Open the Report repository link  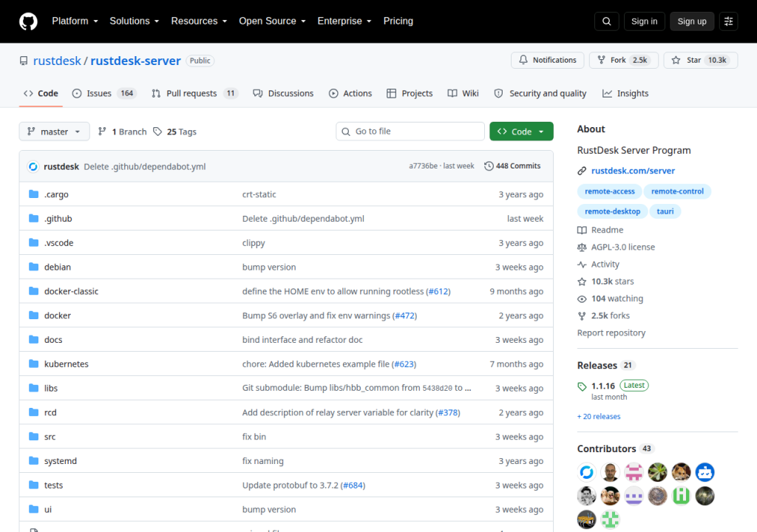tap(611, 332)
